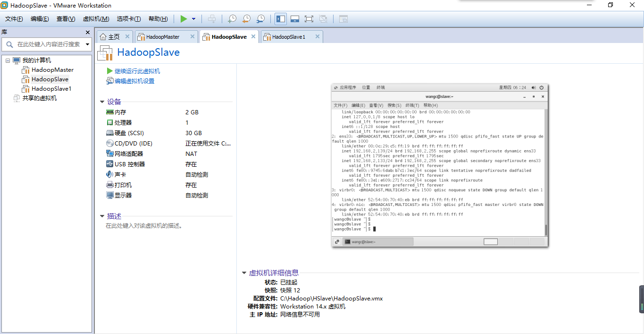Click the 处理器 processor device icon

click(110, 122)
